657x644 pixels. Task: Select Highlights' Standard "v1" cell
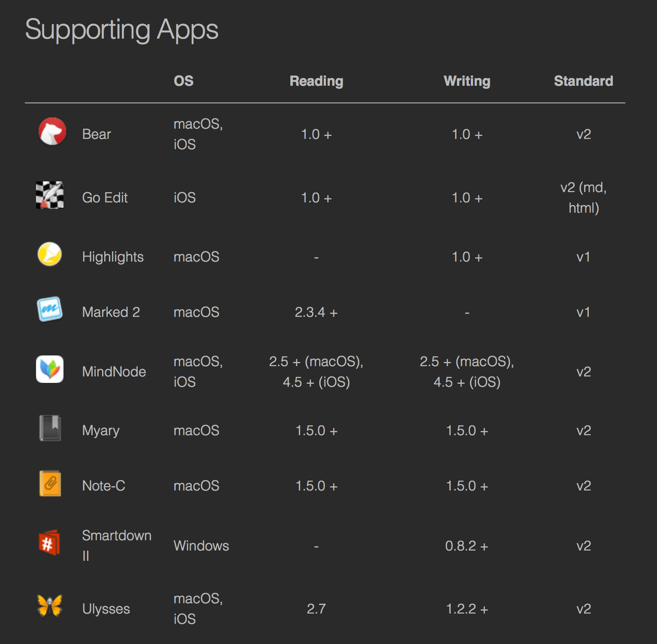pos(584,257)
